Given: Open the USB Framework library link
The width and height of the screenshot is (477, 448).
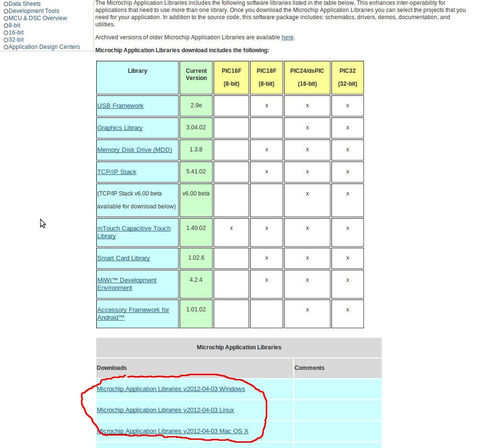Looking at the screenshot, I should point(120,105).
